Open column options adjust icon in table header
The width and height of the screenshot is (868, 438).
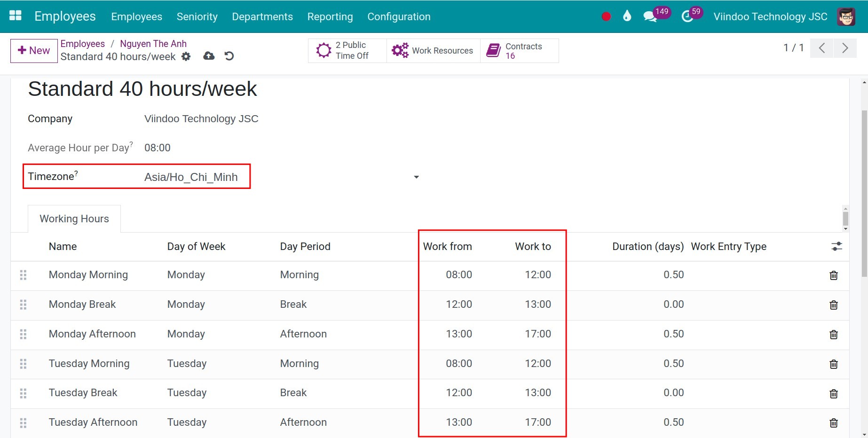(836, 246)
